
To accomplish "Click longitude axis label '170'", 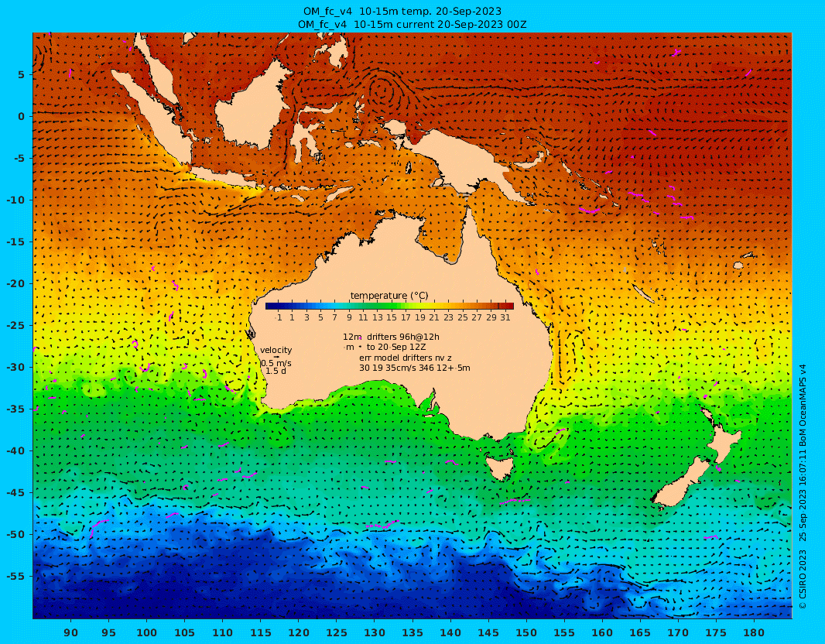I will pyautogui.click(x=678, y=632).
